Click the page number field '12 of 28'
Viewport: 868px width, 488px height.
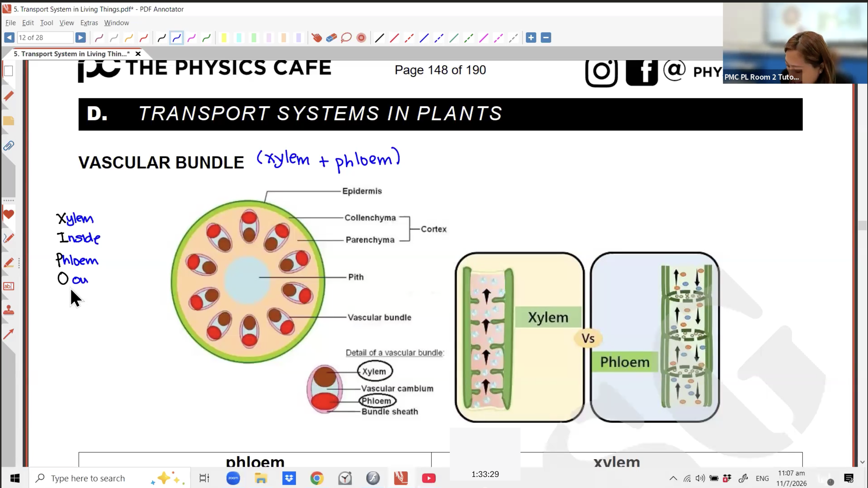click(45, 38)
